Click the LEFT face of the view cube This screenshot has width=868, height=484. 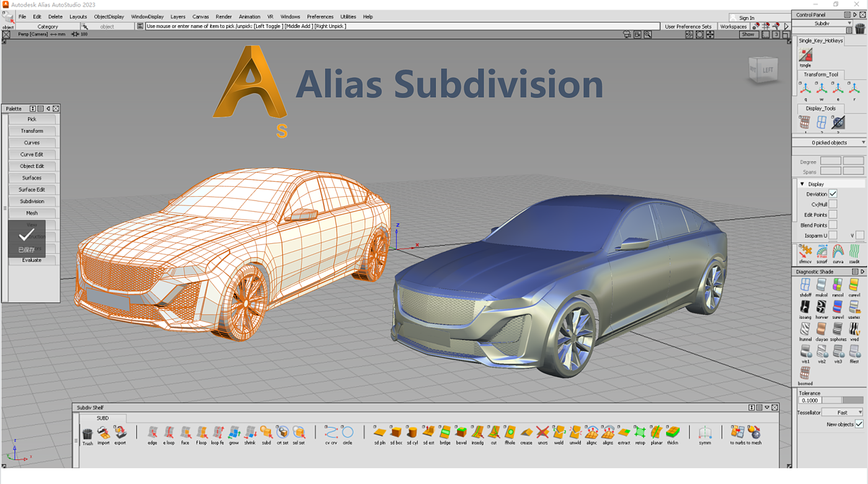tap(767, 70)
